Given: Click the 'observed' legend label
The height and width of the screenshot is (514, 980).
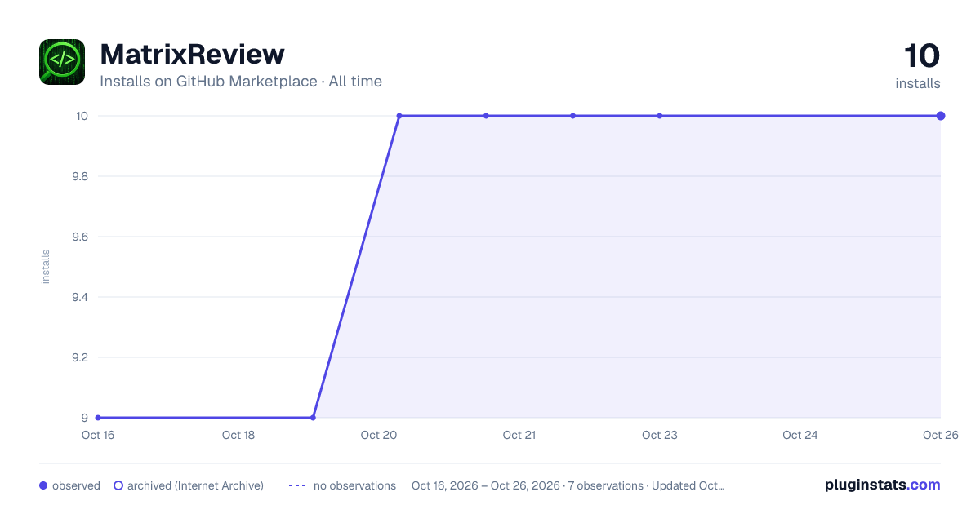Looking at the screenshot, I should (76, 485).
